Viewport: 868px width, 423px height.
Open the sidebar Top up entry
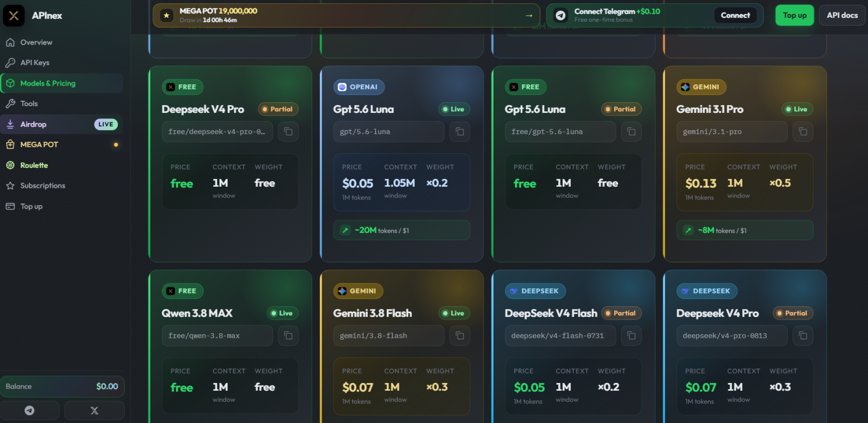(x=62, y=206)
